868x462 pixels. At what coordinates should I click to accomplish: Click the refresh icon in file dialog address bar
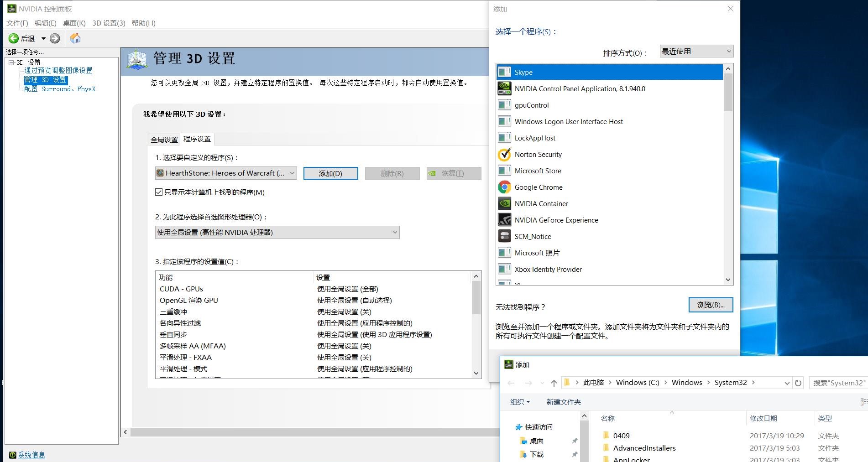coord(798,383)
